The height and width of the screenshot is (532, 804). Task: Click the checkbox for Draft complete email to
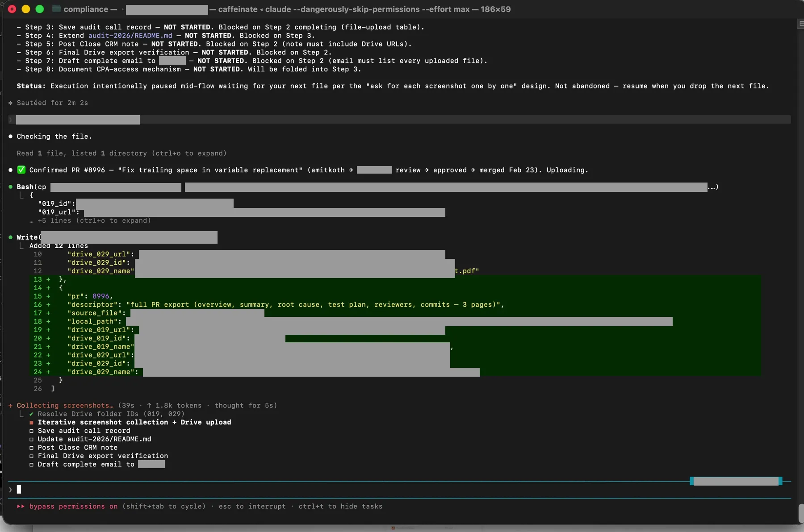pyautogui.click(x=31, y=465)
